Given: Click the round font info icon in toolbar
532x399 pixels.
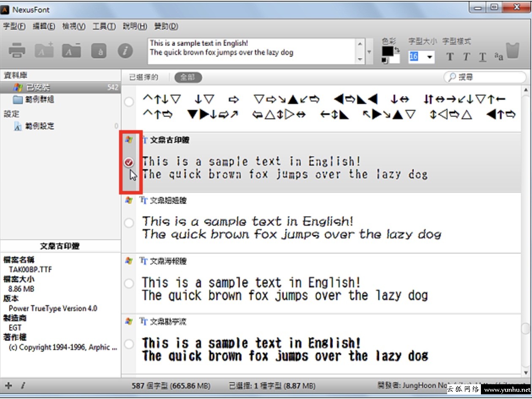Looking at the screenshot, I should 125,51.
